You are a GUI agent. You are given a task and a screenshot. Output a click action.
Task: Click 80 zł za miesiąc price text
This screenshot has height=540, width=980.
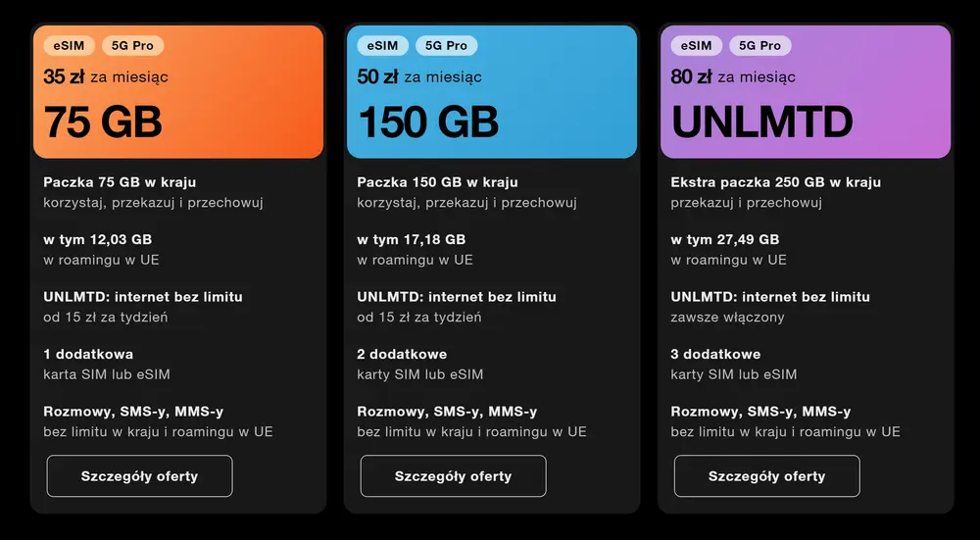pos(733,76)
